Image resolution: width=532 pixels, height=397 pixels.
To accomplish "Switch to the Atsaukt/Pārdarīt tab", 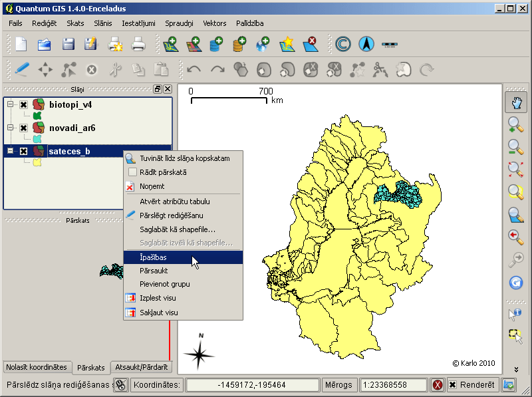I will coord(141,367).
